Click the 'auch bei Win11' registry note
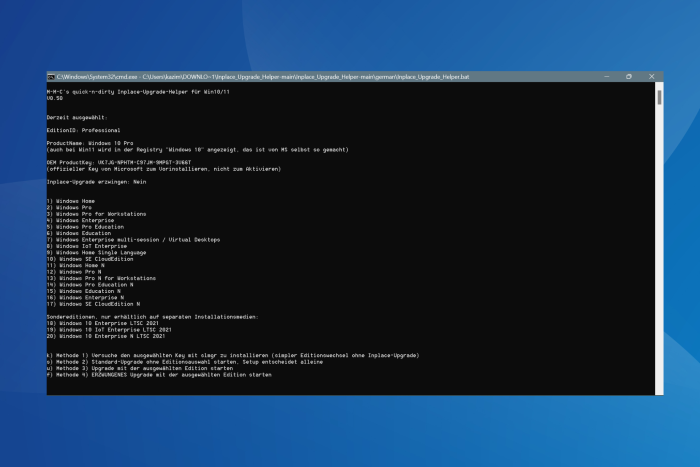 click(198, 150)
